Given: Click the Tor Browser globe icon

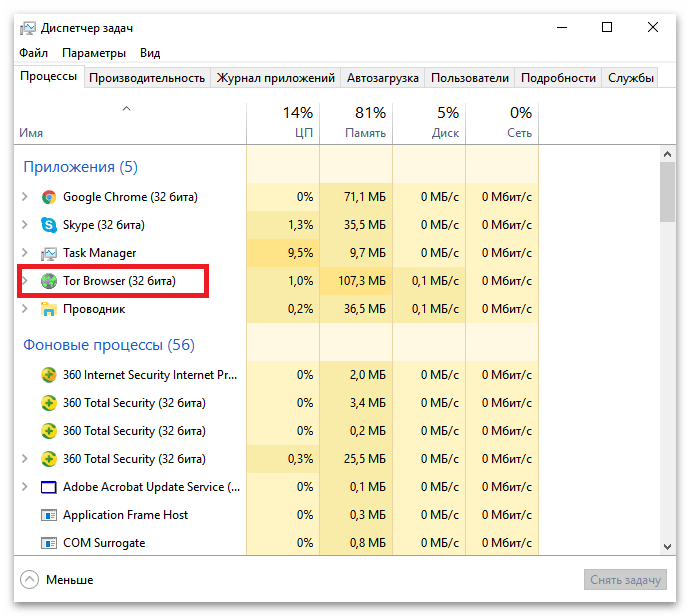Looking at the screenshot, I should 49,281.
